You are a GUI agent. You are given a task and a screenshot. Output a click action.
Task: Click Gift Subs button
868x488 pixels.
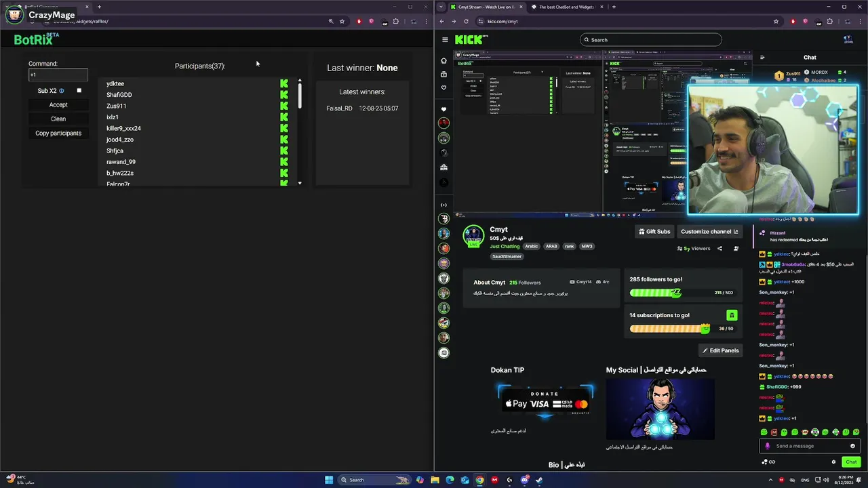pos(654,231)
